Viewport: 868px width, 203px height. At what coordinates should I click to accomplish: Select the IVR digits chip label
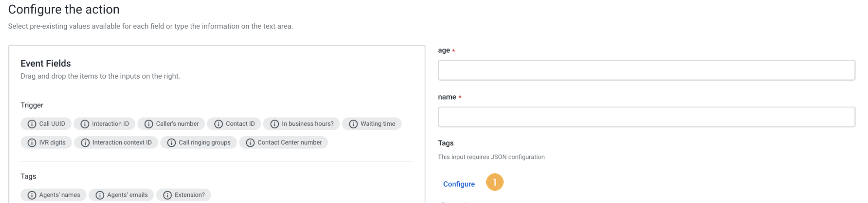tap(52, 143)
